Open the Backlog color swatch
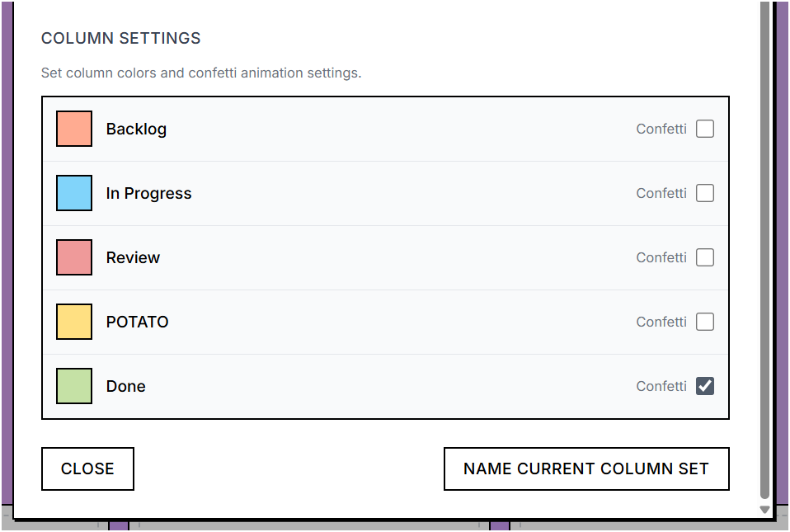The width and height of the screenshot is (790, 532). coord(73,129)
